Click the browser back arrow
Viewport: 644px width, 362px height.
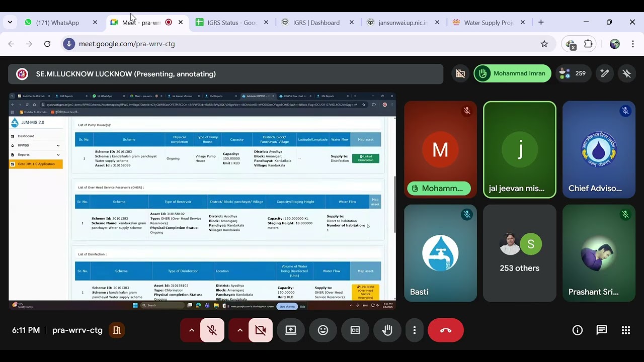(x=11, y=44)
